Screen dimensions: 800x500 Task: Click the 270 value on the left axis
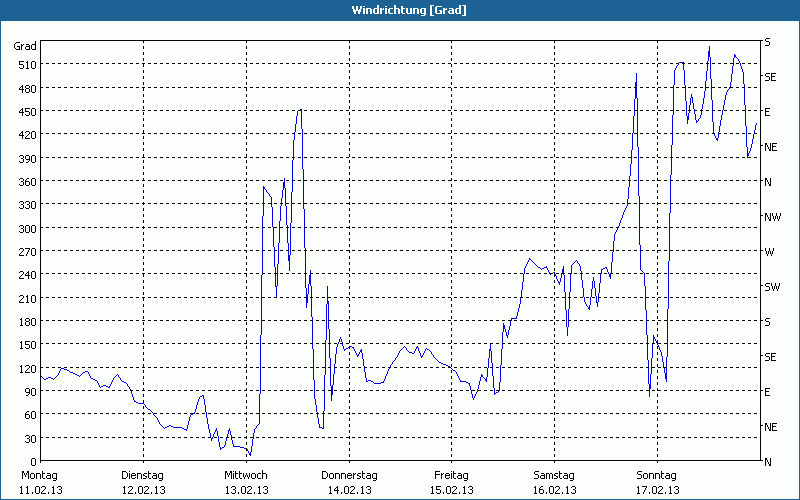(x=28, y=252)
